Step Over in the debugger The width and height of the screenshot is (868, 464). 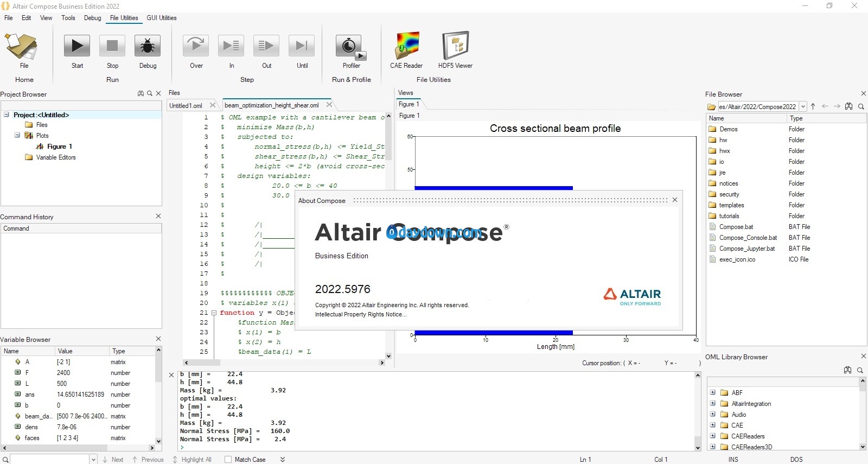196,46
